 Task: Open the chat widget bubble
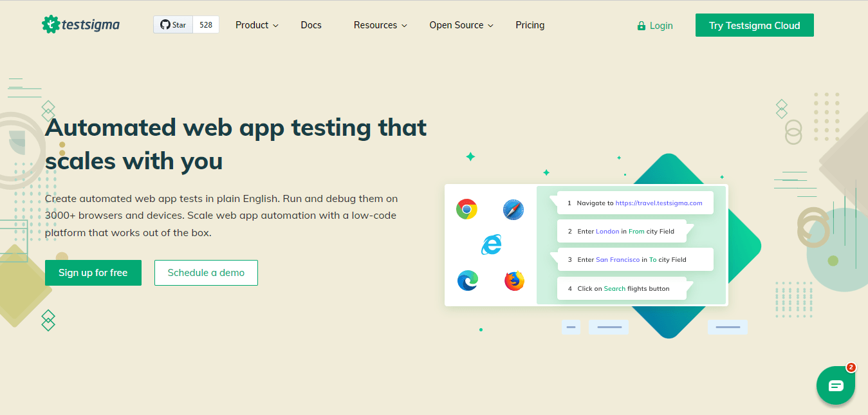tap(835, 385)
